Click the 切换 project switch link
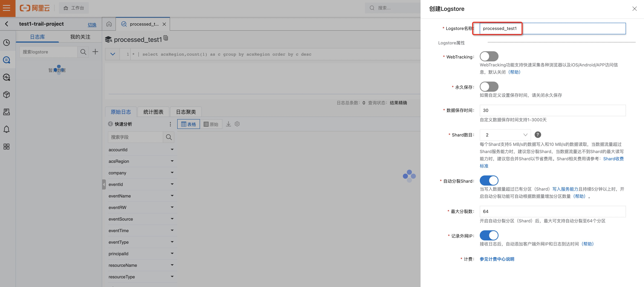The height and width of the screenshot is (287, 644). (92, 25)
